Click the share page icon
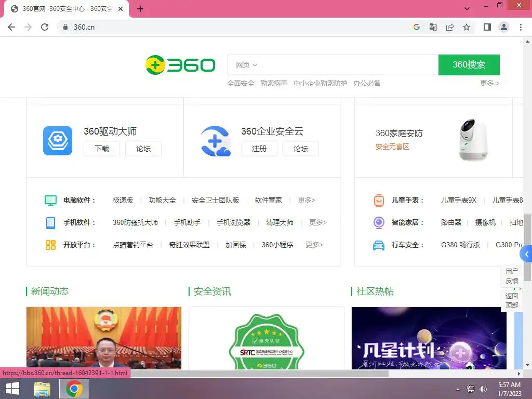 point(450,27)
